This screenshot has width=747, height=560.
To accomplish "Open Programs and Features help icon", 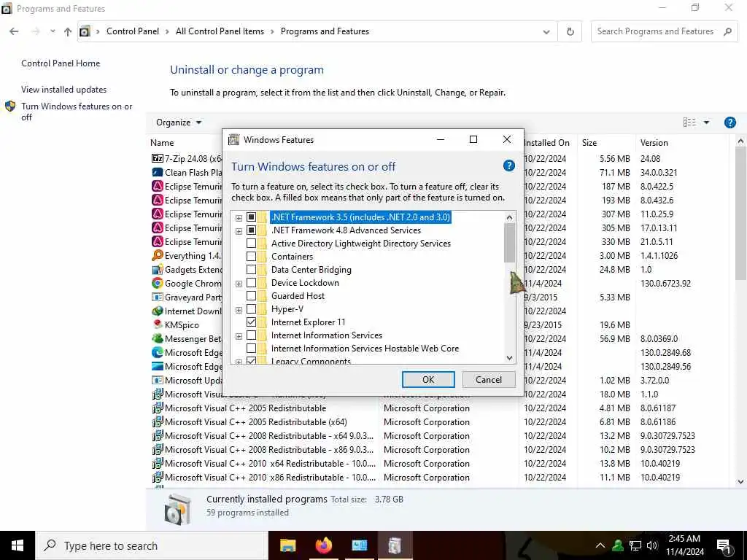I will [x=729, y=122].
